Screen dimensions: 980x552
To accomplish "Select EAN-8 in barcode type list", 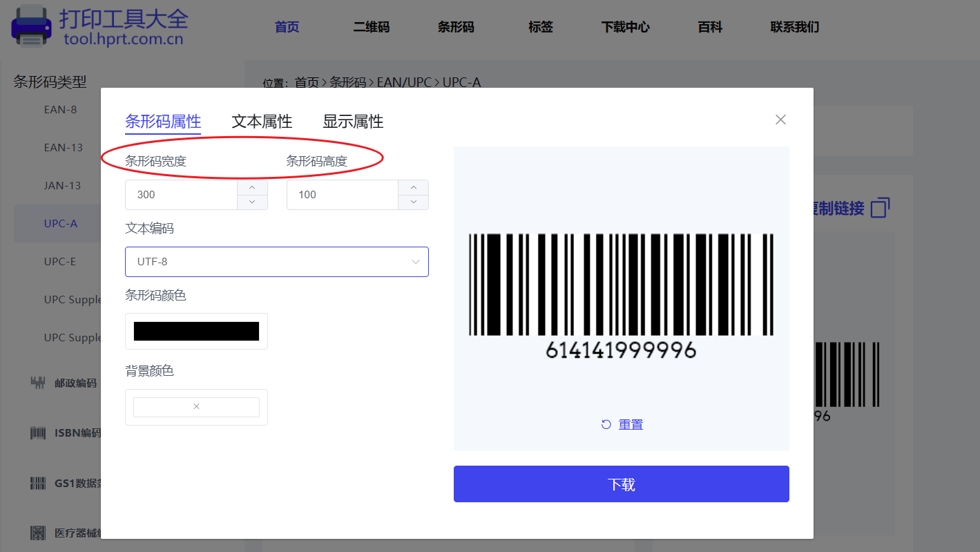I will [61, 109].
